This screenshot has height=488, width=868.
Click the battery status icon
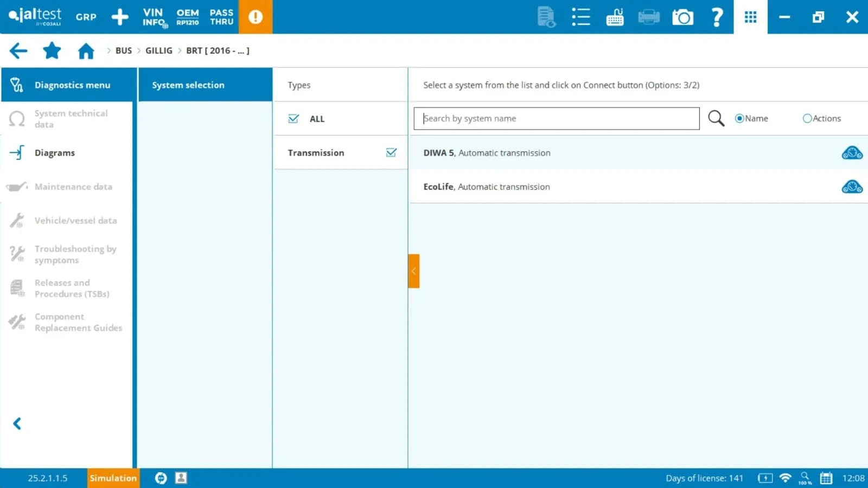tap(765, 478)
